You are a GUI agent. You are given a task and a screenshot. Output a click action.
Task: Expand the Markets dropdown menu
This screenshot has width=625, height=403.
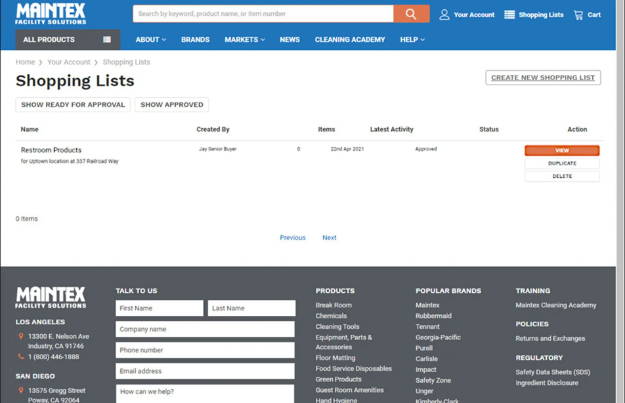tap(244, 39)
